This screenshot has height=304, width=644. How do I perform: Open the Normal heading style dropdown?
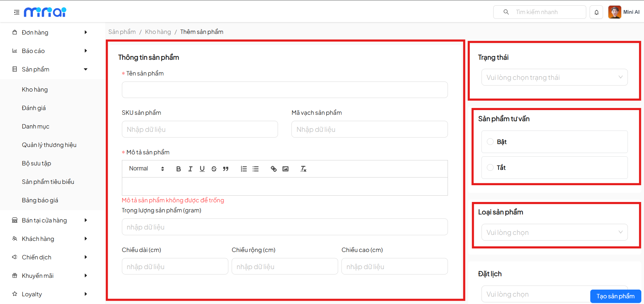[x=146, y=169]
